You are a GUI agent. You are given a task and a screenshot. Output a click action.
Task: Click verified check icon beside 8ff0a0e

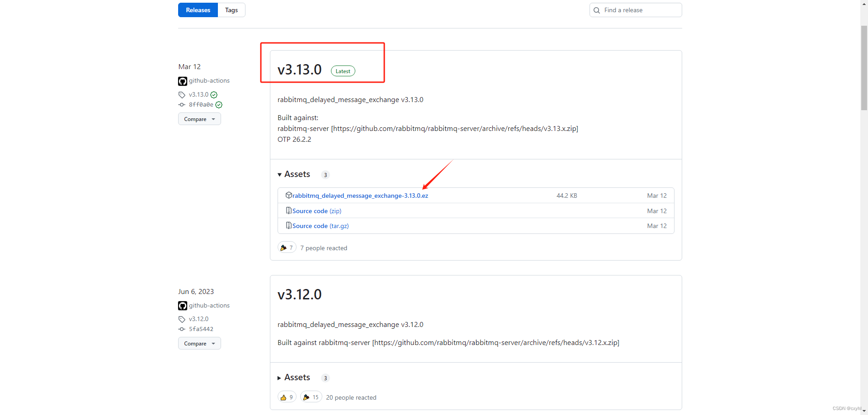pyautogui.click(x=219, y=105)
